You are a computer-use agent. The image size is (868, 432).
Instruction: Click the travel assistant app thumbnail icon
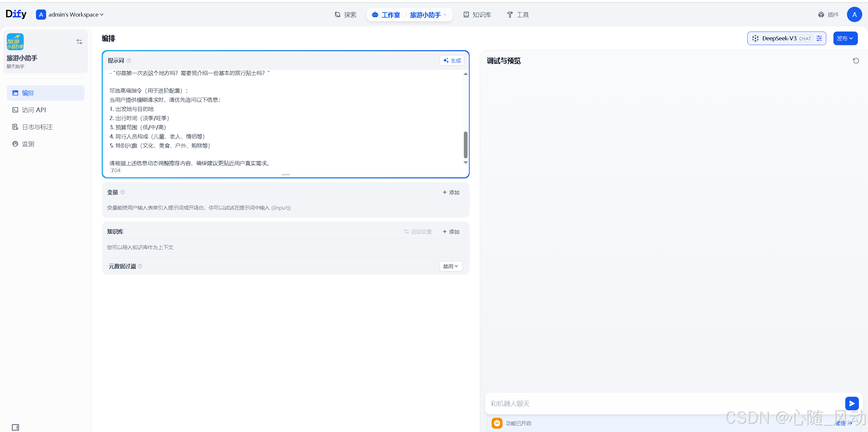pyautogui.click(x=15, y=42)
